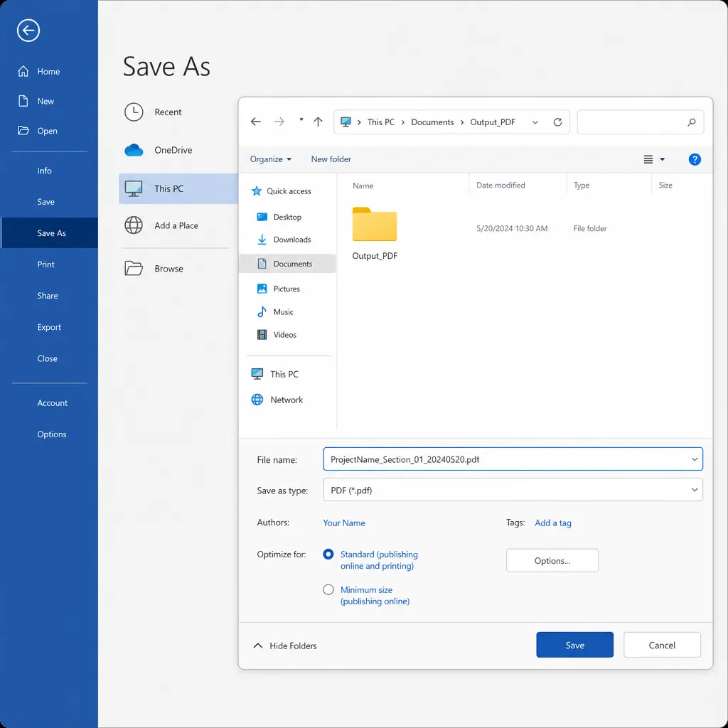Click the Options... button
Screen dimensions: 728x728
[552, 560]
